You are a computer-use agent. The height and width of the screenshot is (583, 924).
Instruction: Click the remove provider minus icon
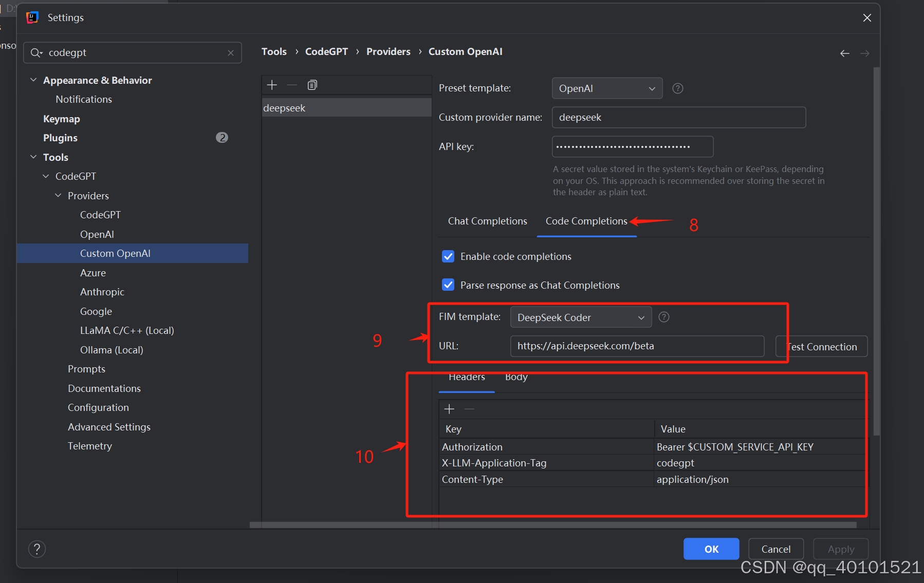click(292, 85)
